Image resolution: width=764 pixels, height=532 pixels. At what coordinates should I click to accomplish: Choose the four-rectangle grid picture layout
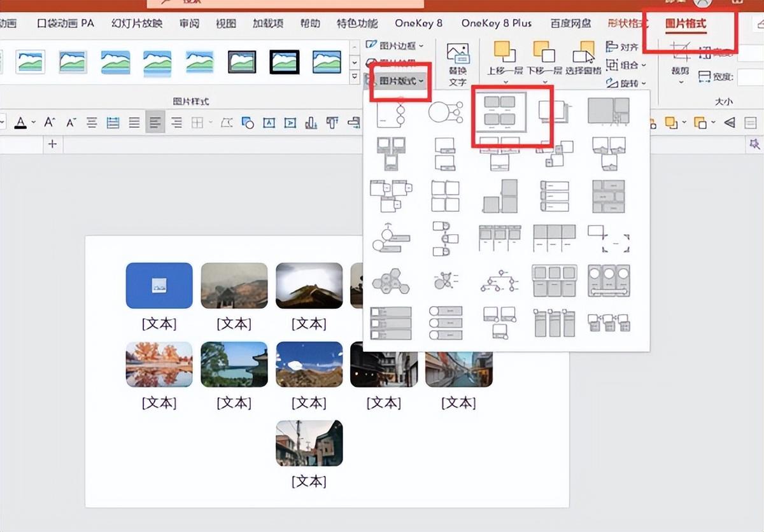coord(499,111)
